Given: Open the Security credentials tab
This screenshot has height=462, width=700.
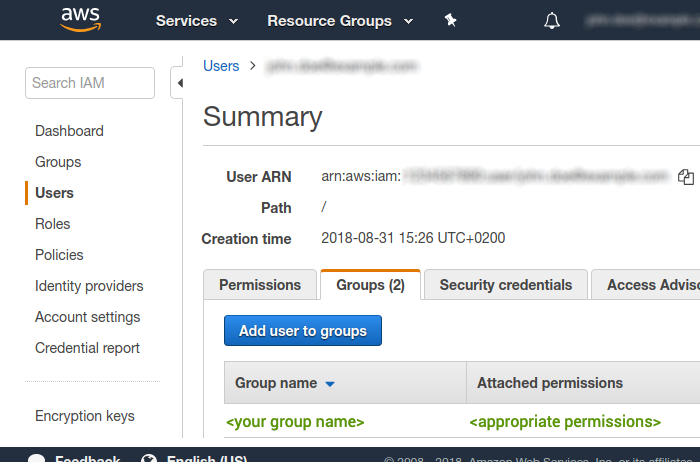Looking at the screenshot, I should 506,285.
